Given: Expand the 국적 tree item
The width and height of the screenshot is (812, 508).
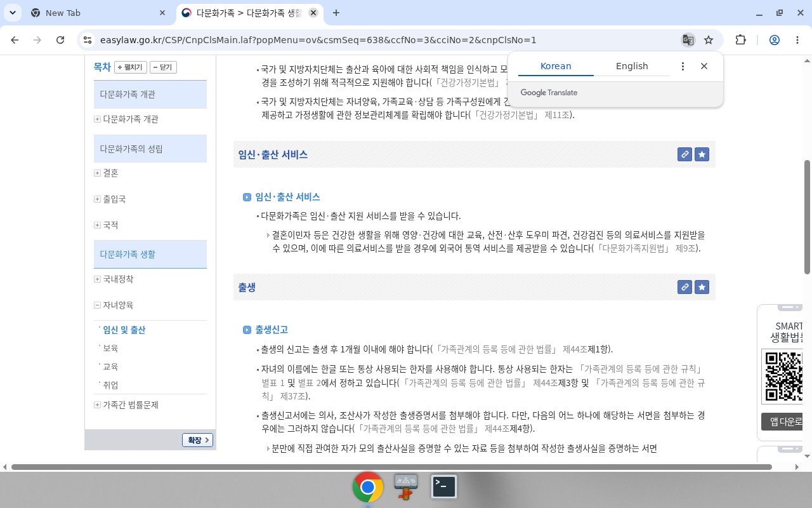Looking at the screenshot, I should click(x=97, y=225).
